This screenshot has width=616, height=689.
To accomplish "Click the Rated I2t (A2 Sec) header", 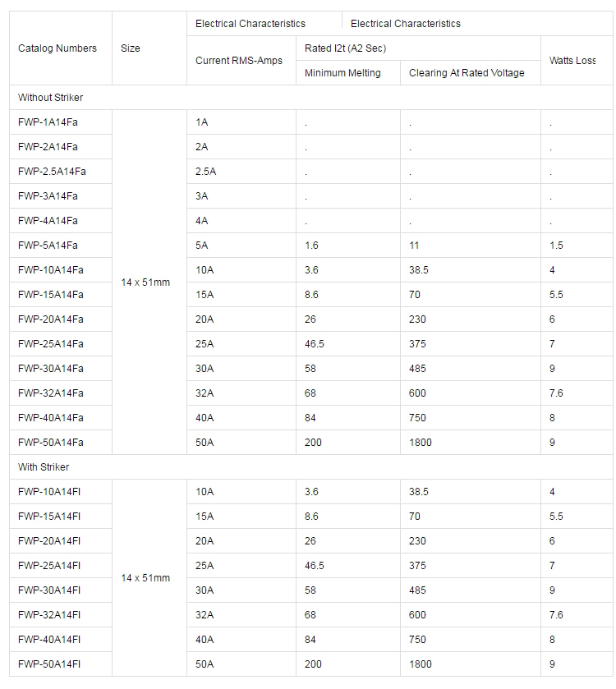I will tap(345, 48).
